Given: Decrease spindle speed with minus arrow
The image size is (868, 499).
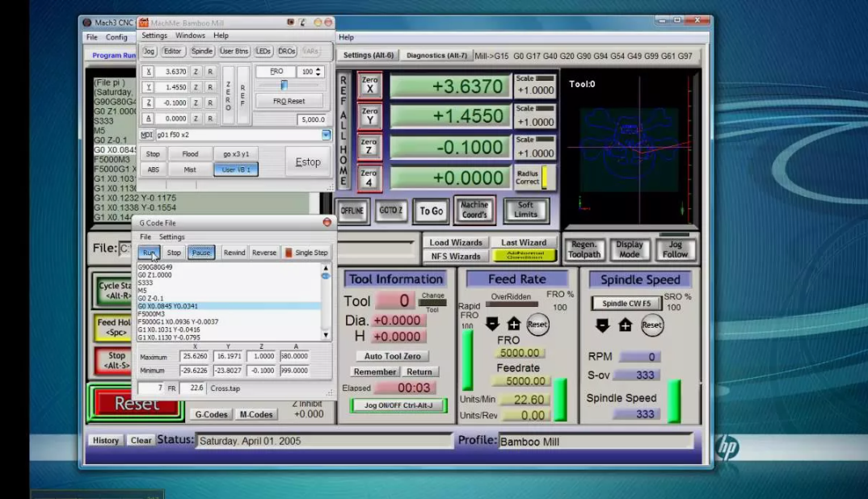Looking at the screenshot, I should tap(602, 325).
